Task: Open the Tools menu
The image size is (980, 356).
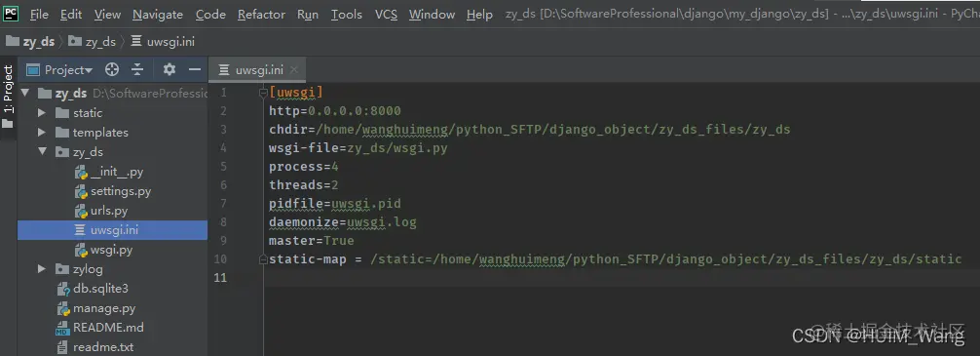Action: pyautogui.click(x=346, y=15)
